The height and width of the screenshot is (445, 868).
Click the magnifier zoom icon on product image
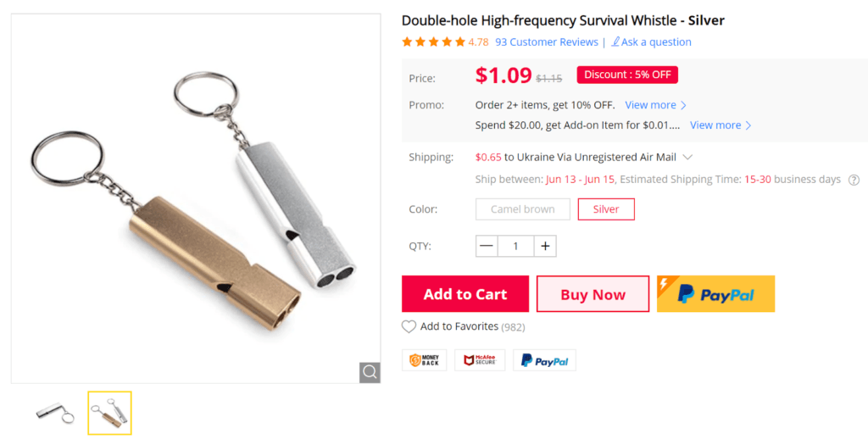click(x=370, y=372)
